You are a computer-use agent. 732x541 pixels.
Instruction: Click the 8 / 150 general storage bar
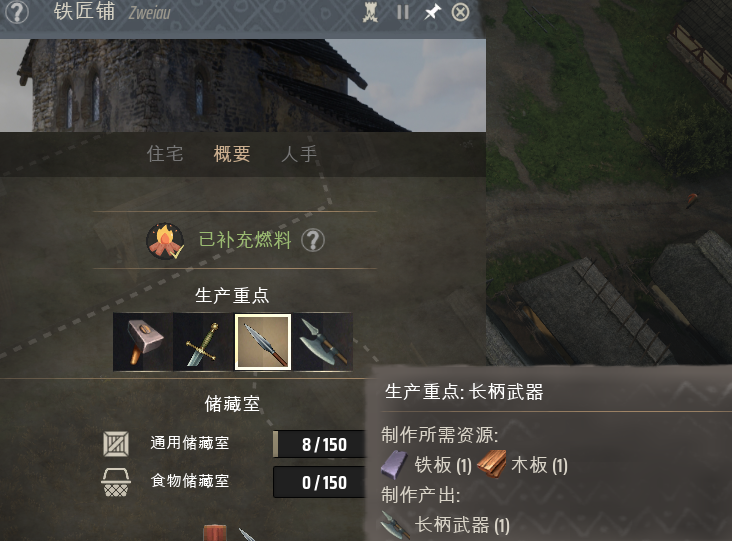pyautogui.click(x=319, y=444)
